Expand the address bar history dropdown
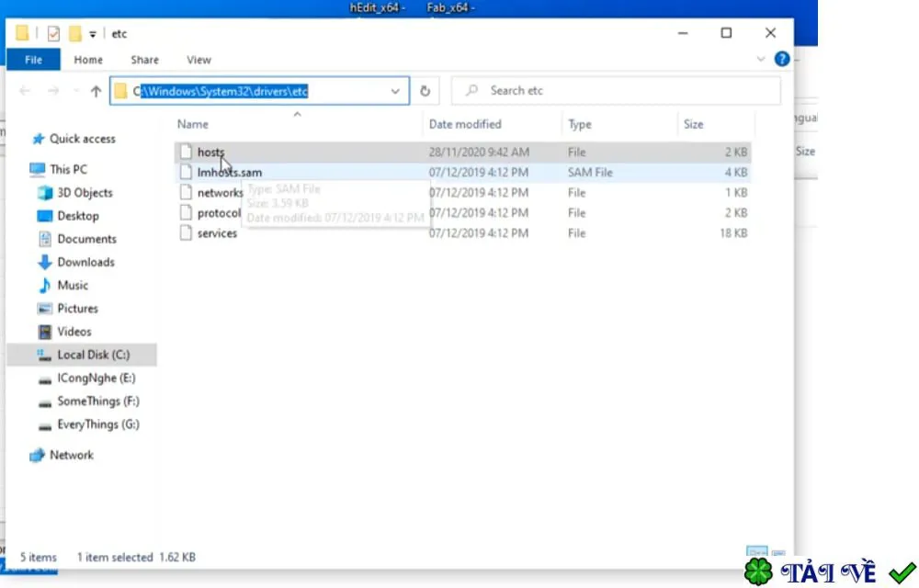This screenshot has width=919, height=588. 395,91
